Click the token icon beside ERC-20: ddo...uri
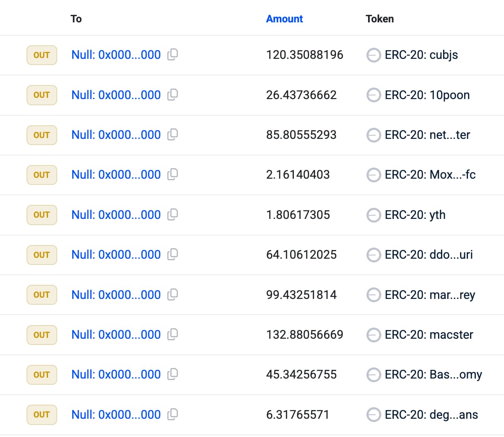The height and width of the screenshot is (437, 504). [373, 255]
